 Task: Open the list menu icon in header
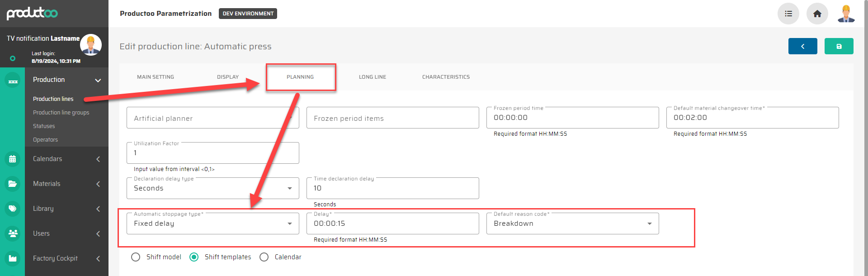coord(788,14)
